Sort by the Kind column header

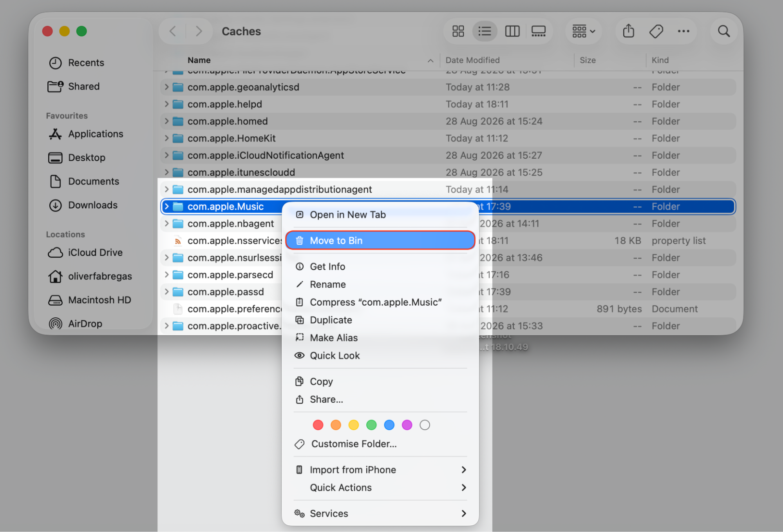click(693, 60)
